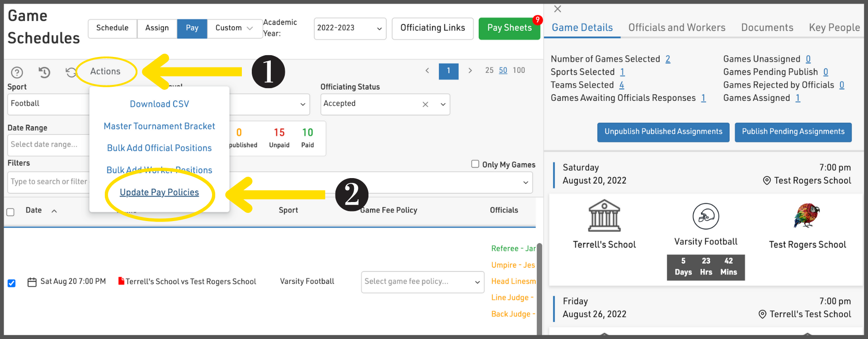Viewport: 868px width, 339px height.
Task: Open the red document icon for Terrell's School game
Action: coord(121,281)
